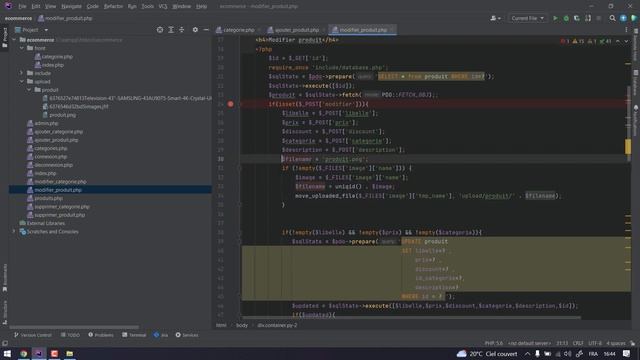
Task: Open editor tabs more options menu
Action: click(627, 30)
